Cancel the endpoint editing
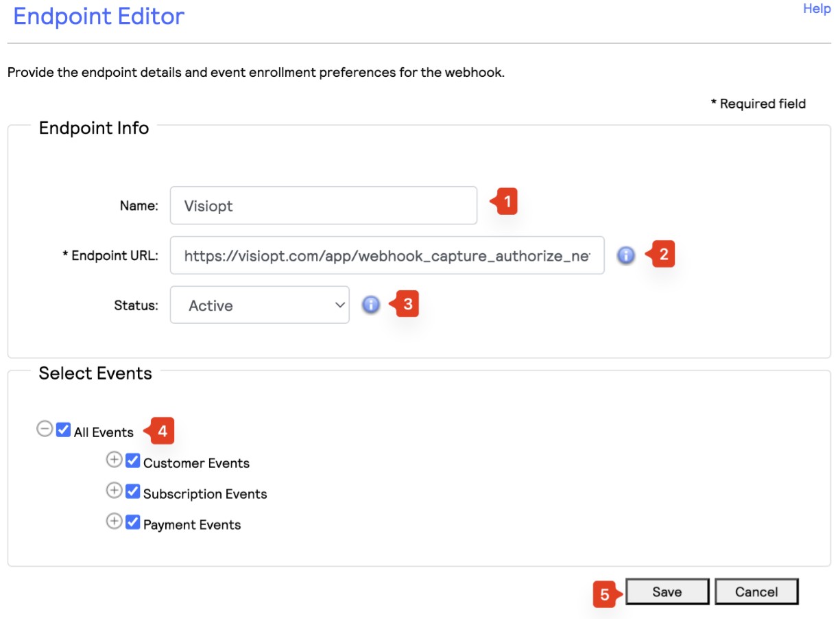Viewport: 840px width, 619px height. (x=756, y=592)
